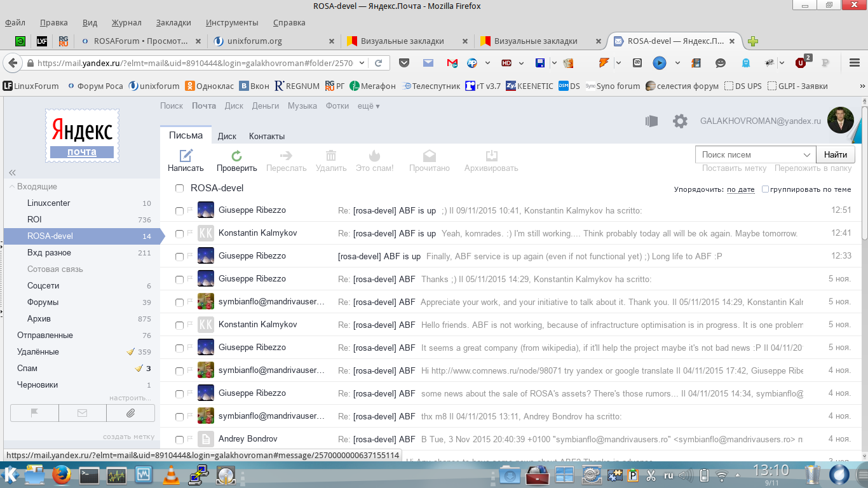Open user avatar account menu

840,121
